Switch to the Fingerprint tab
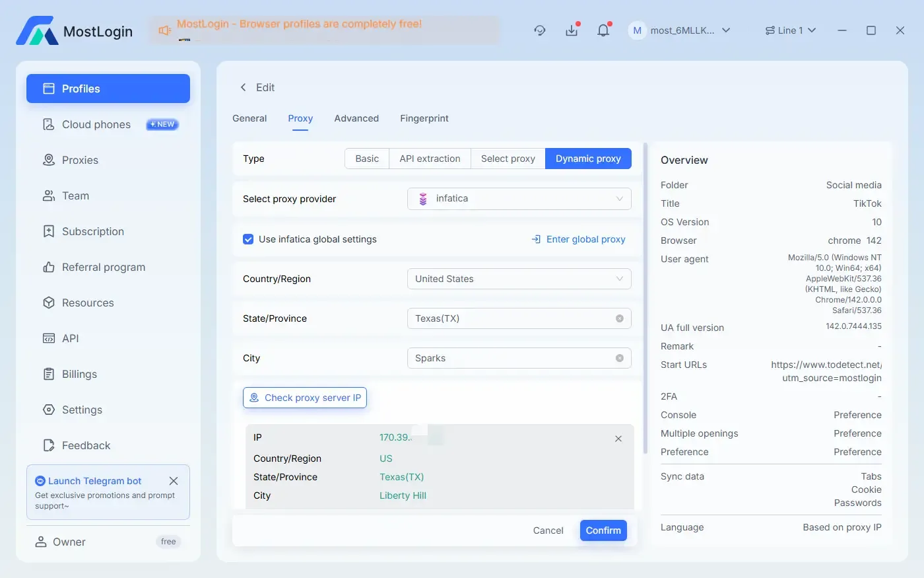Screen dimensions: 924x578 424,118
